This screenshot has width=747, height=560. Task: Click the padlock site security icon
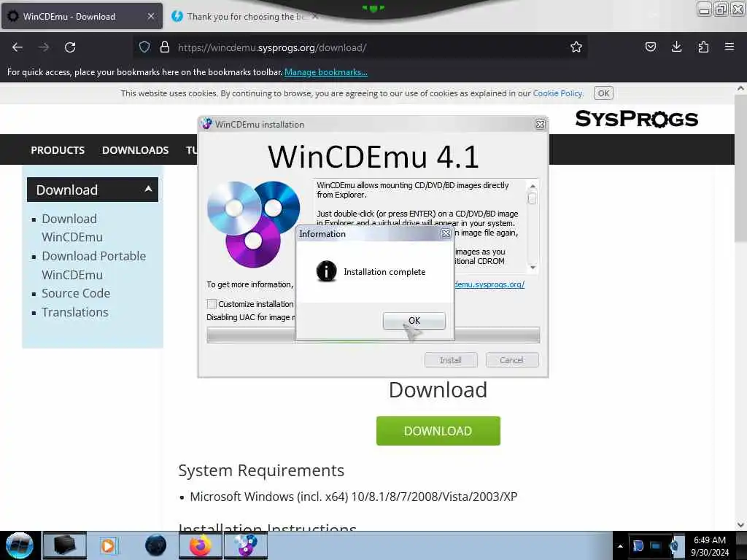point(165,47)
